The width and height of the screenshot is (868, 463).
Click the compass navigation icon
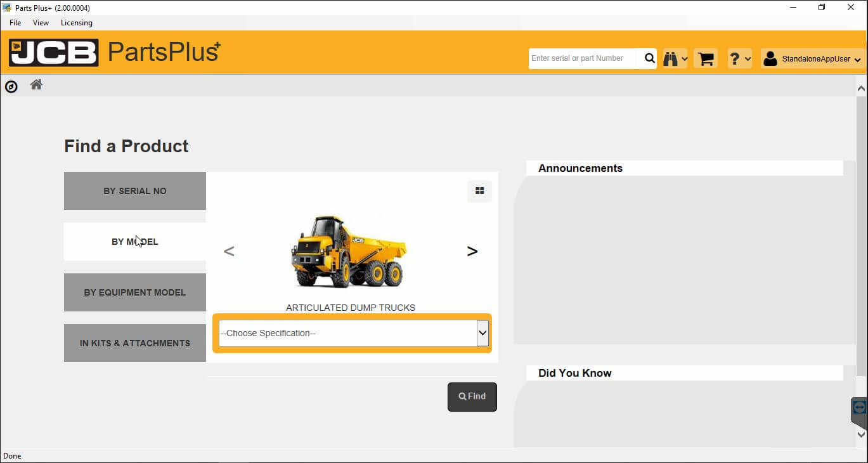(11, 86)
